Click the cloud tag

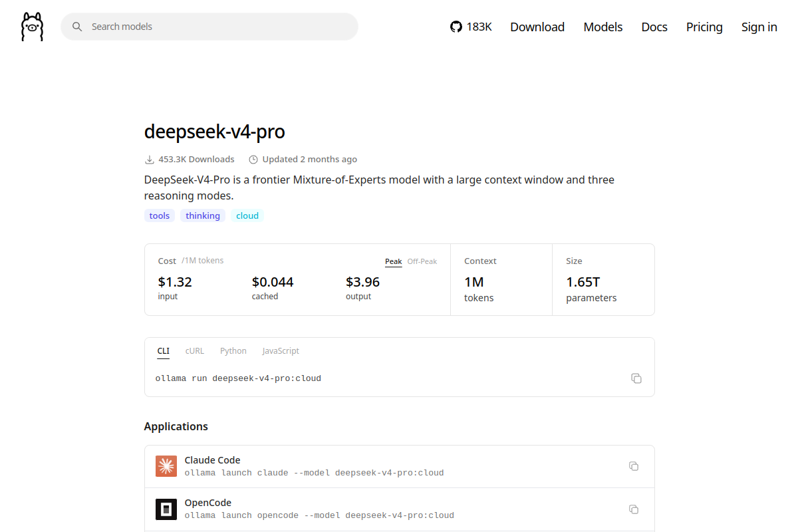tap(247, 215)
